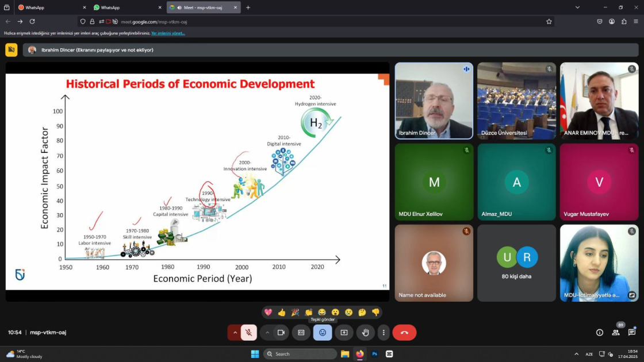Open a new browser tab
This screenshot has height=362, width=644.
248,7
